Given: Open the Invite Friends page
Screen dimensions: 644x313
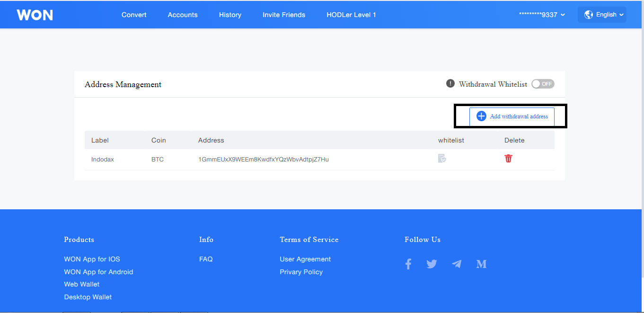Looking at the screenshot, I should coord(284,15).
